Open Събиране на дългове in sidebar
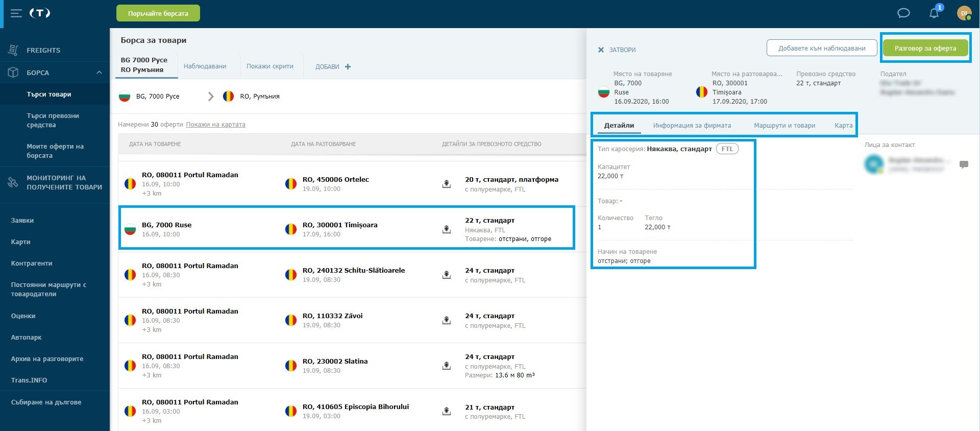The height and width of the screenshot is (431, 980). coord(46,402)
